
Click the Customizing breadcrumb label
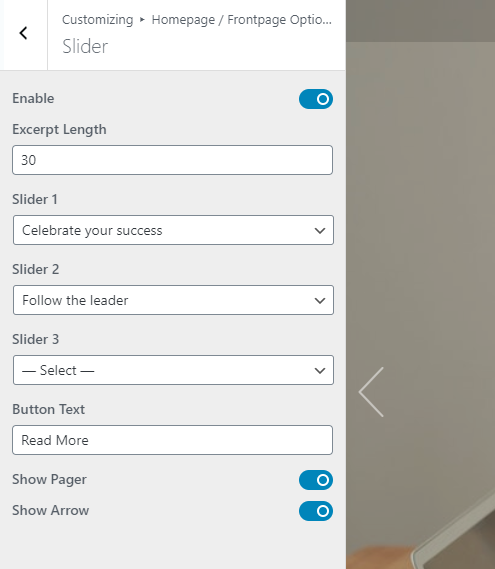pos(98,20)
